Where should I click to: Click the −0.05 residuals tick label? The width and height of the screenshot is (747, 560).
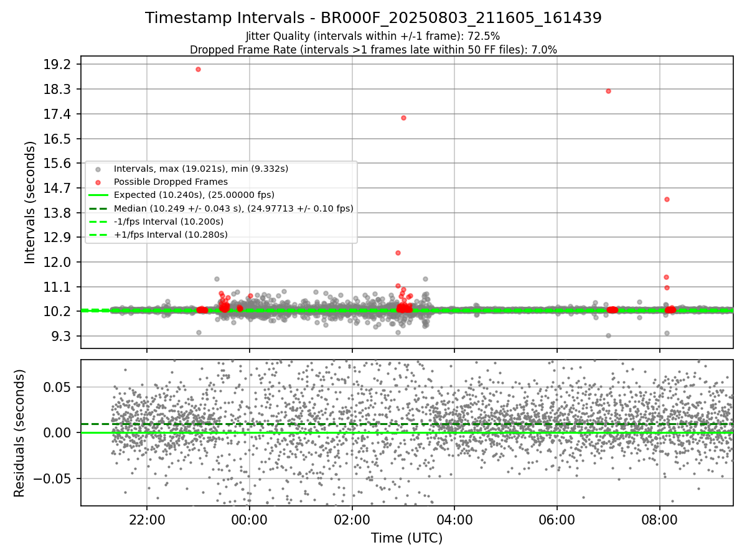54,478
